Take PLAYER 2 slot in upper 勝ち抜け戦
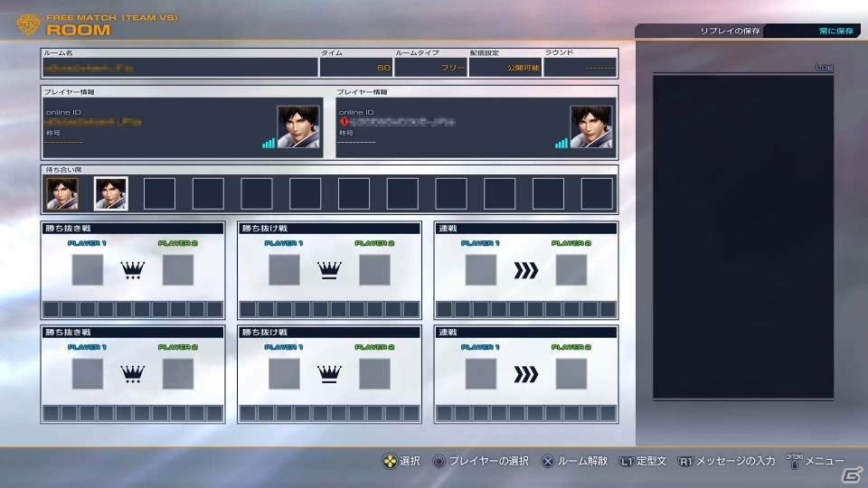 374,270
